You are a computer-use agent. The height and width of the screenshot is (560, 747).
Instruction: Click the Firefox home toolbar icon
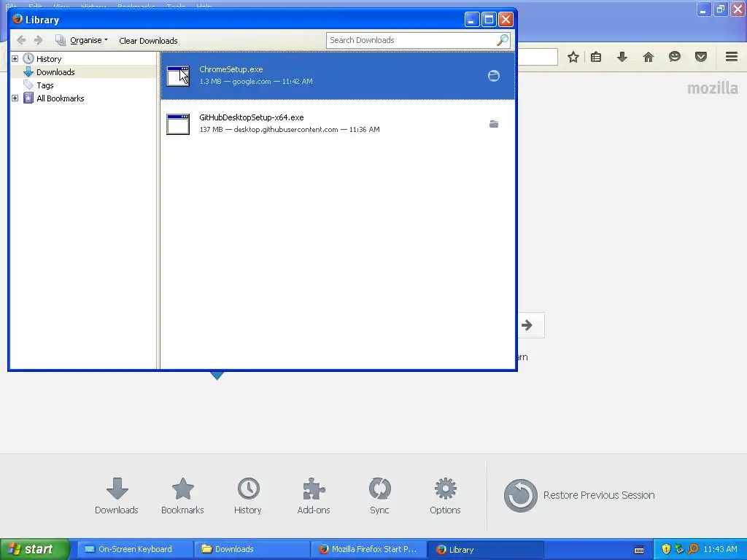(x=649, y=58)
